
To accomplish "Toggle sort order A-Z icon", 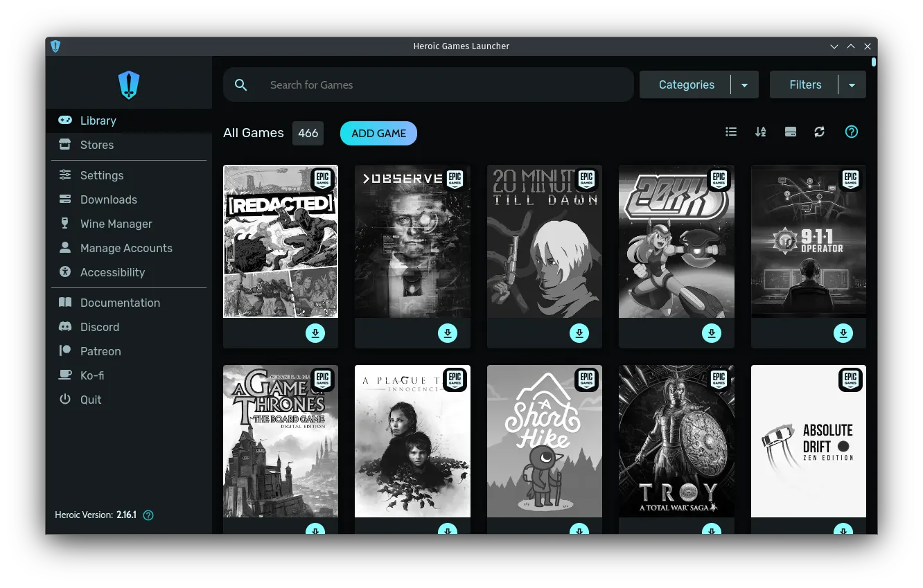I will pos(760,132).
